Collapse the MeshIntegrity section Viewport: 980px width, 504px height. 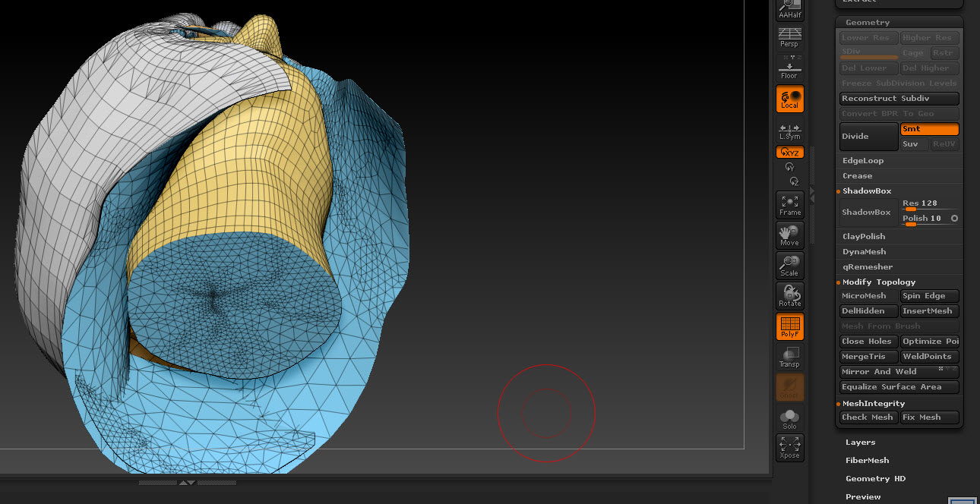pos(874,404)
